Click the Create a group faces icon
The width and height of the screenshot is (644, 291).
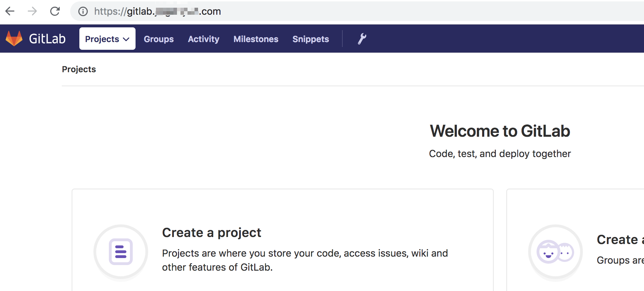pos(555,252)
